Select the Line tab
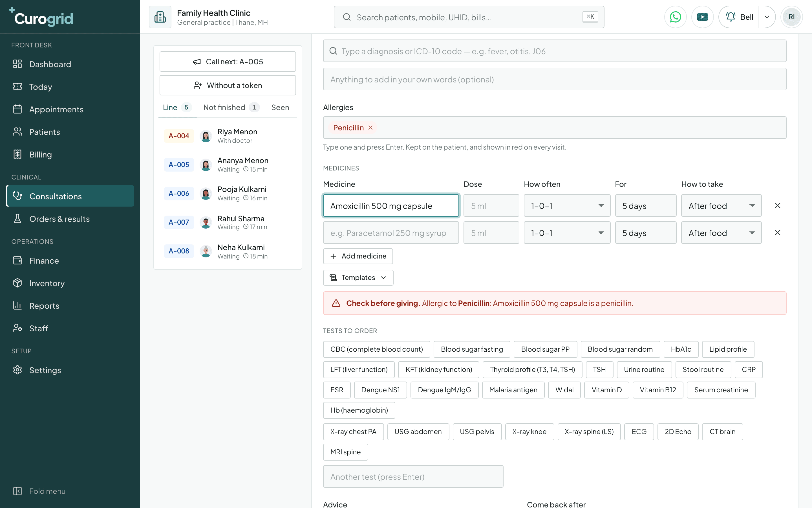 click(177, 108)
